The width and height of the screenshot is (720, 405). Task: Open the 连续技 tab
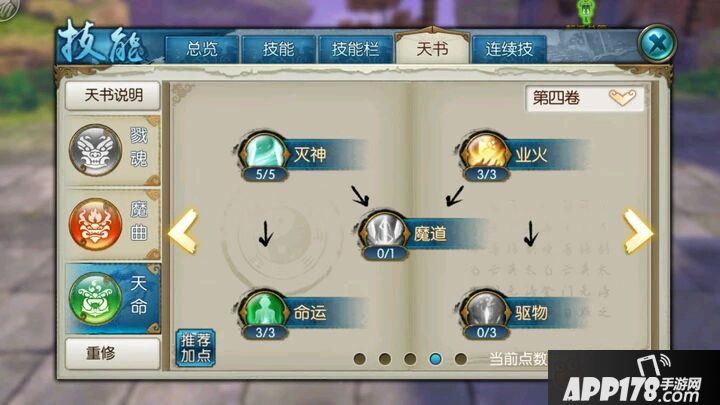coord(509,49)
